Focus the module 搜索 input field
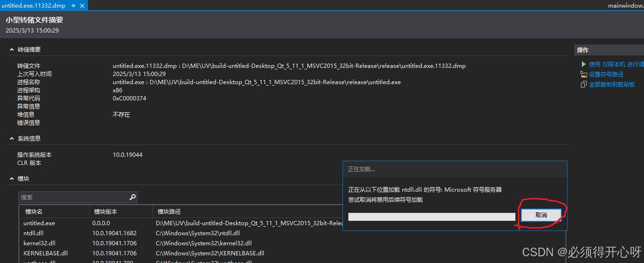 pos(74,197)
